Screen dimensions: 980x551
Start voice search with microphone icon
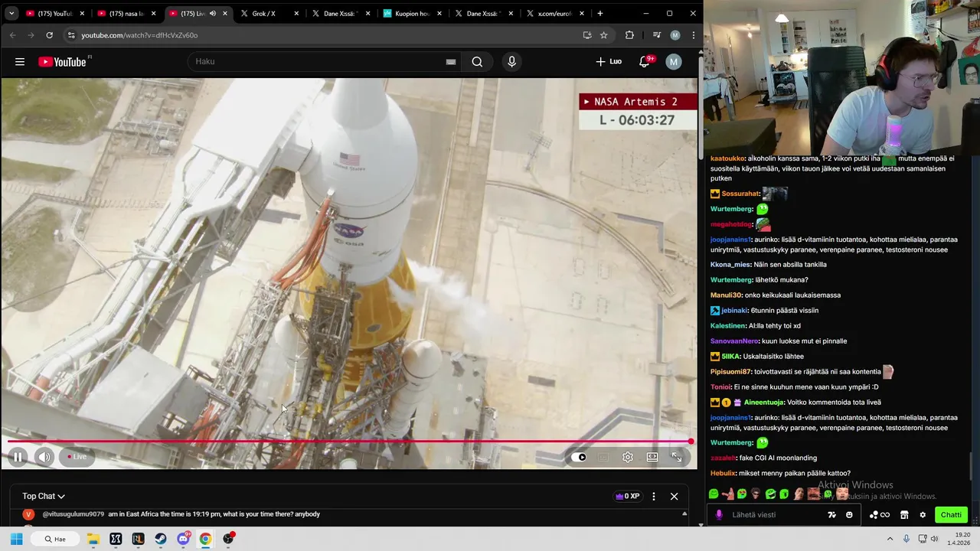[x=512, y=62]
